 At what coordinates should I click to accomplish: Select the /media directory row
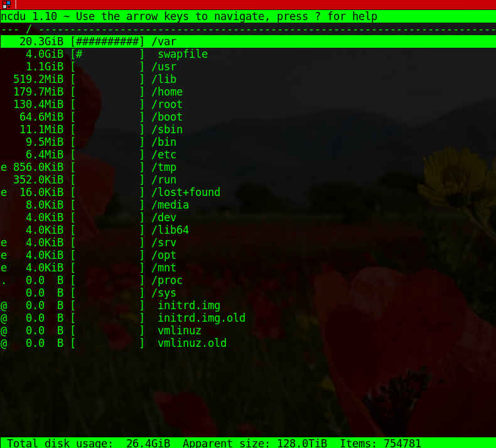point(248,205)
